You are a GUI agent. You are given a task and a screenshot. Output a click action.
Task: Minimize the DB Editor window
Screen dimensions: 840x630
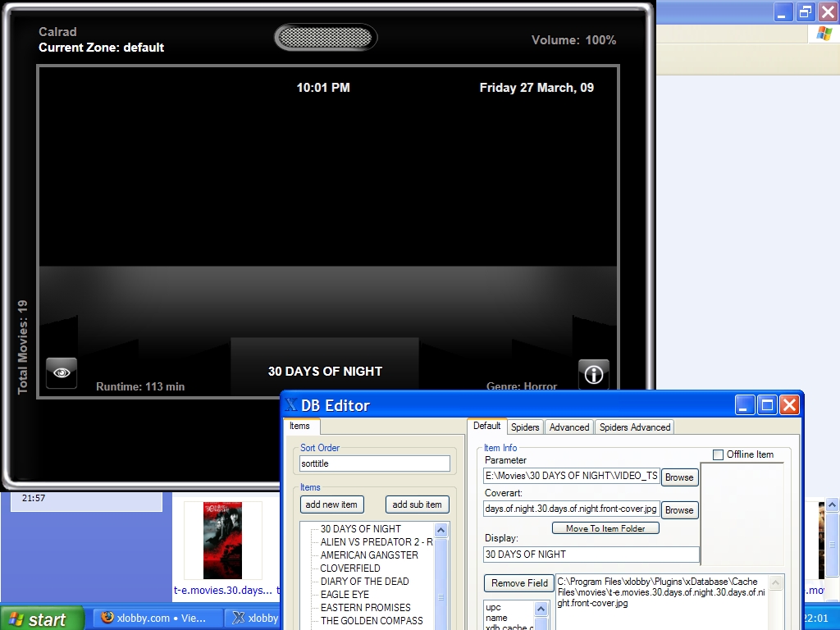tap(745, 405)
